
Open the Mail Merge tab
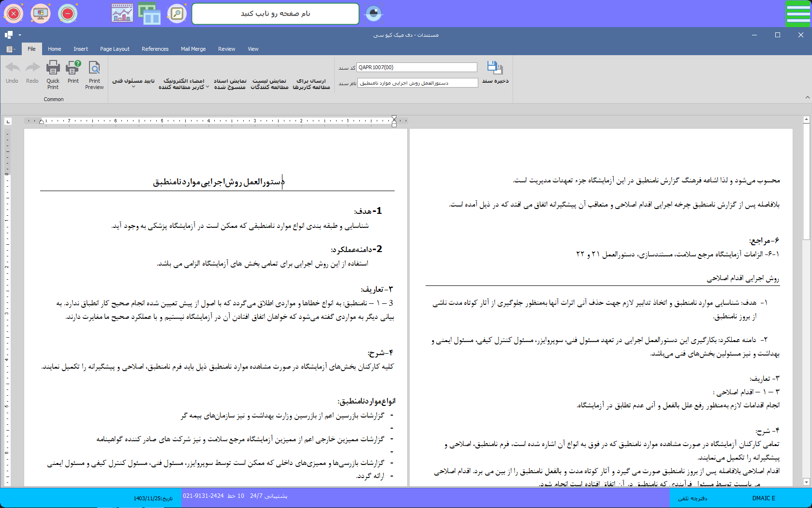click(193, 49)
